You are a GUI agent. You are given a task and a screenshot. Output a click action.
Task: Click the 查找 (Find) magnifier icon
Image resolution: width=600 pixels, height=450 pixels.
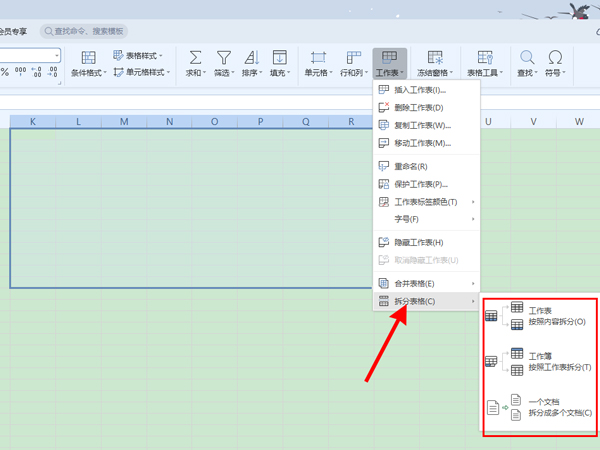click(526, 58)
